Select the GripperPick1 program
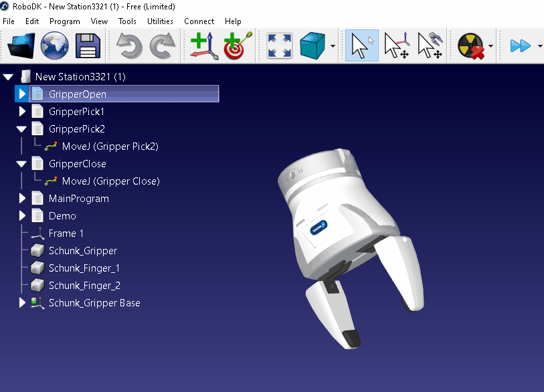Screen dimensions: 544x392 tap(76, 112)
